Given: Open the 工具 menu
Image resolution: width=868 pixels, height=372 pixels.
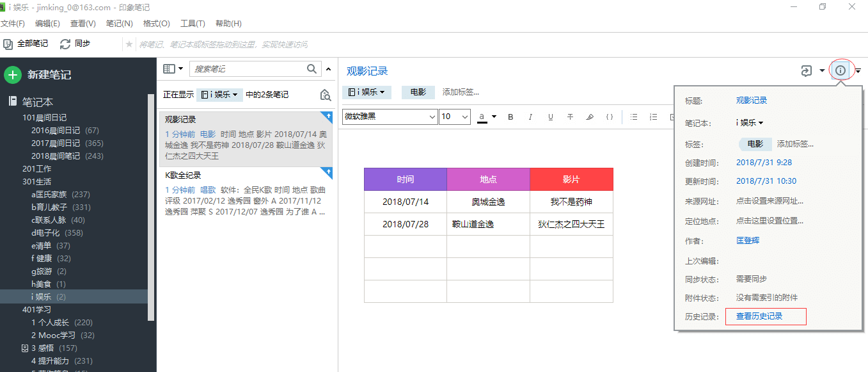Looking at the screenshot, I should 193,23.
